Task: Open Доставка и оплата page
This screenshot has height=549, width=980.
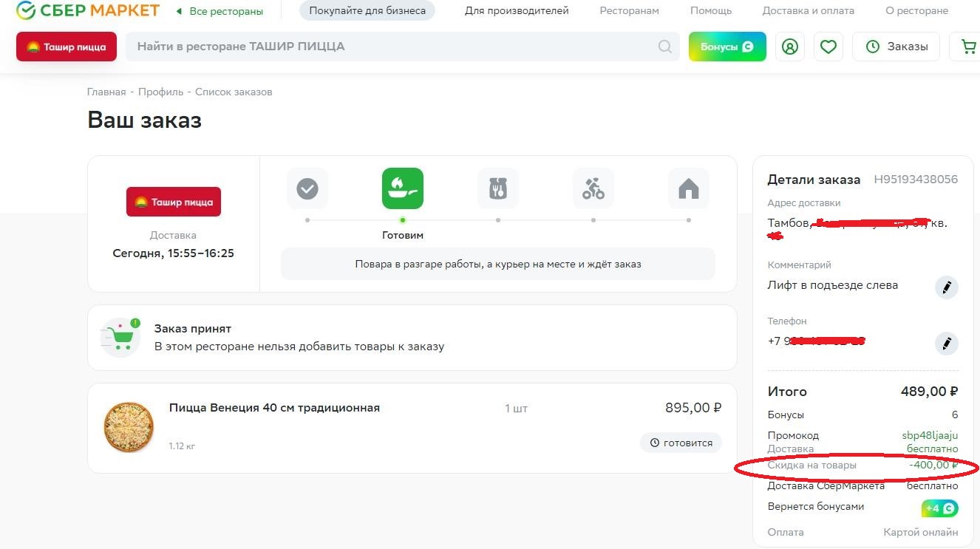Action: [809, 11]
